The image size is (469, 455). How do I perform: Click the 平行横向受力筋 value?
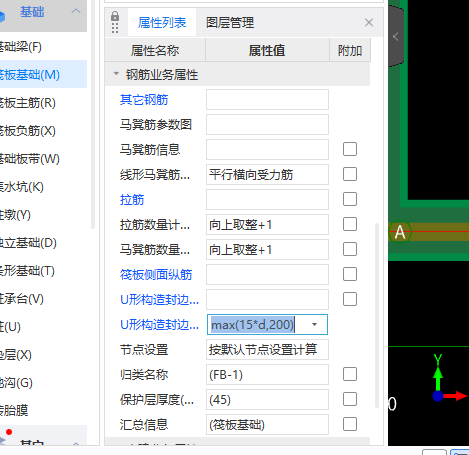(267, 174)
